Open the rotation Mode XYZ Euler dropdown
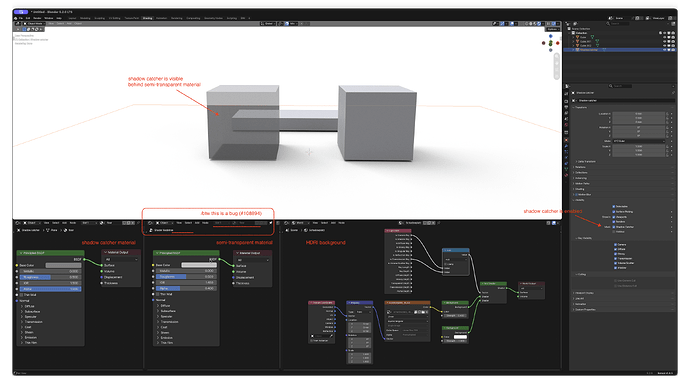 coord(639,141)
